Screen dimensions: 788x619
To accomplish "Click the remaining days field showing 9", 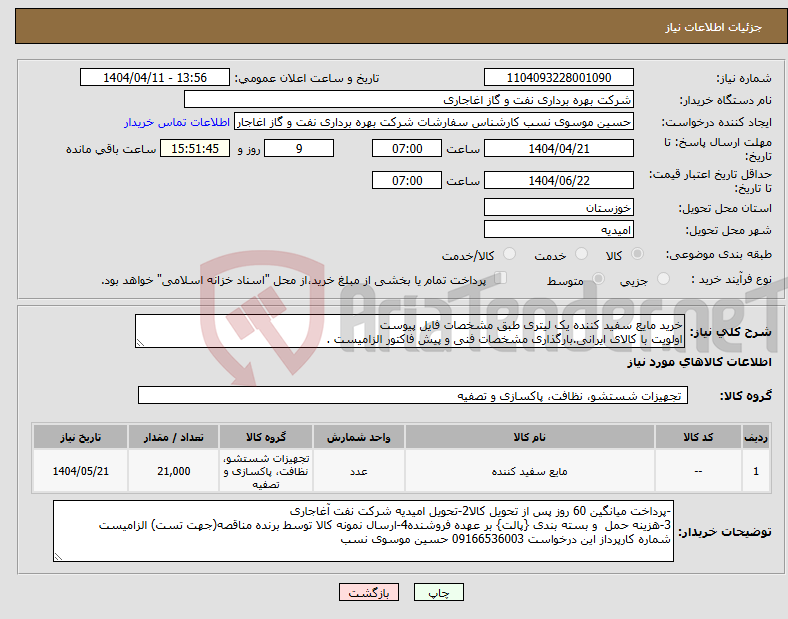I will 299,148.
